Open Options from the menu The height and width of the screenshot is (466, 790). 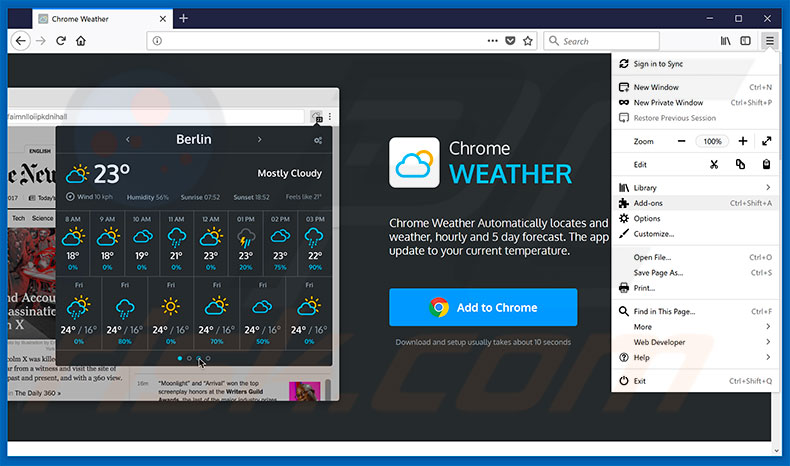(x=695, y=219)
